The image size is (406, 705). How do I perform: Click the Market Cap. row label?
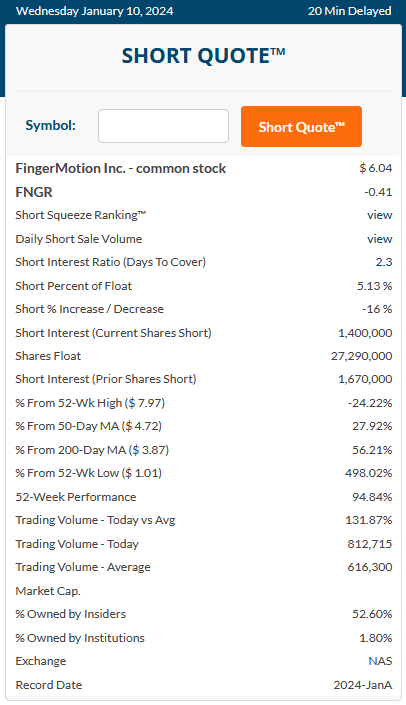point(48,591)
